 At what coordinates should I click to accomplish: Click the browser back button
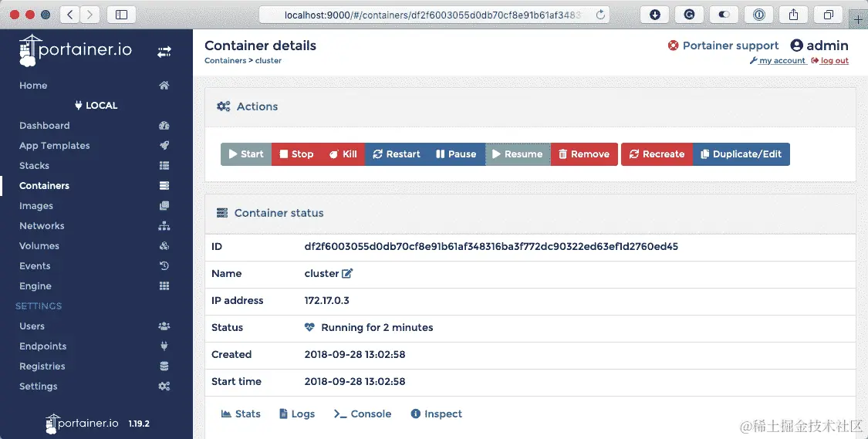(x=69, y=15)
